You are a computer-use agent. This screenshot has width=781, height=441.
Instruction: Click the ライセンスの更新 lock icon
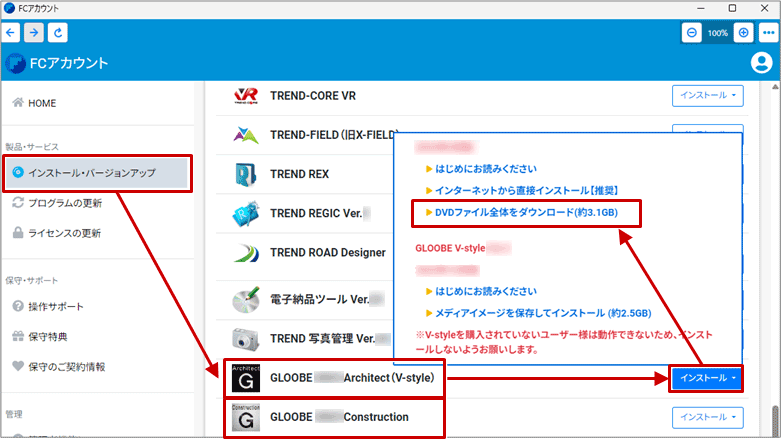click(x=18, y=233)
